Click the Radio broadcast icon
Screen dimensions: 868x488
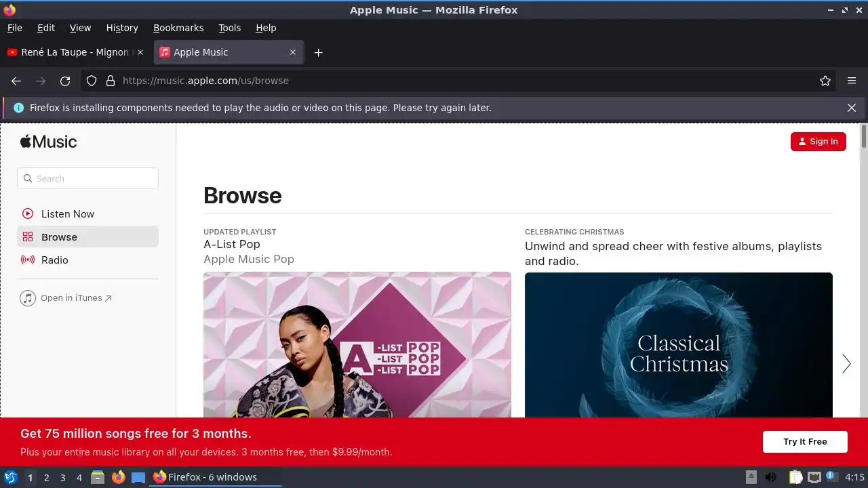(x=28, y=260)
